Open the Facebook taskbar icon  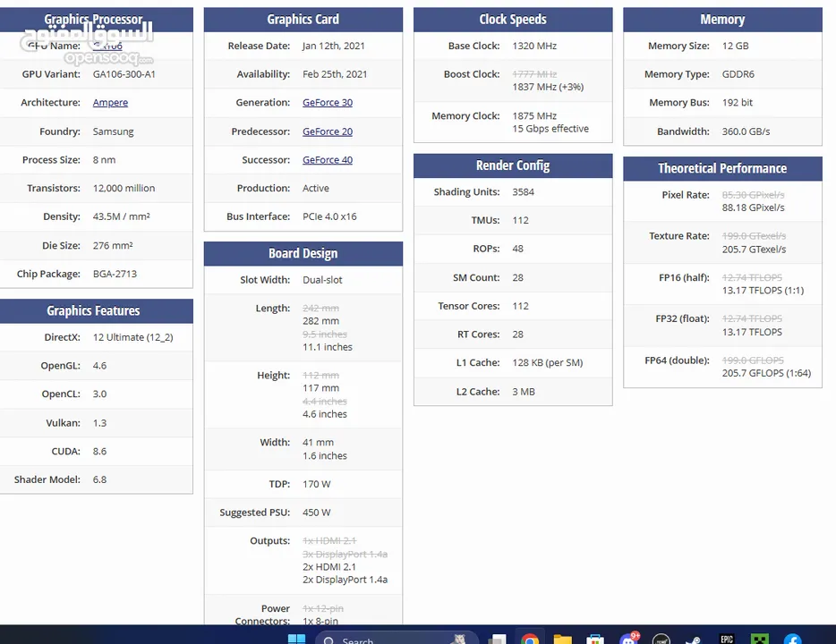click(x=792, y=639)
